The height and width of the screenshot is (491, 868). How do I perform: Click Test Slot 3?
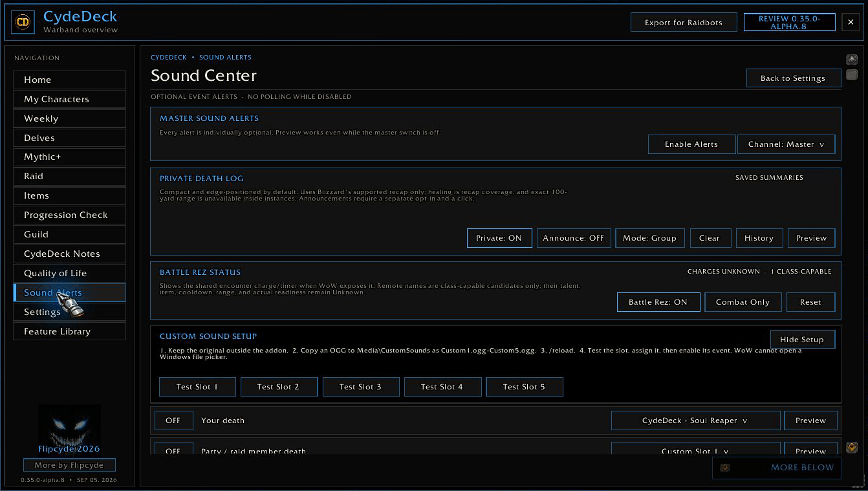[360, 387]
